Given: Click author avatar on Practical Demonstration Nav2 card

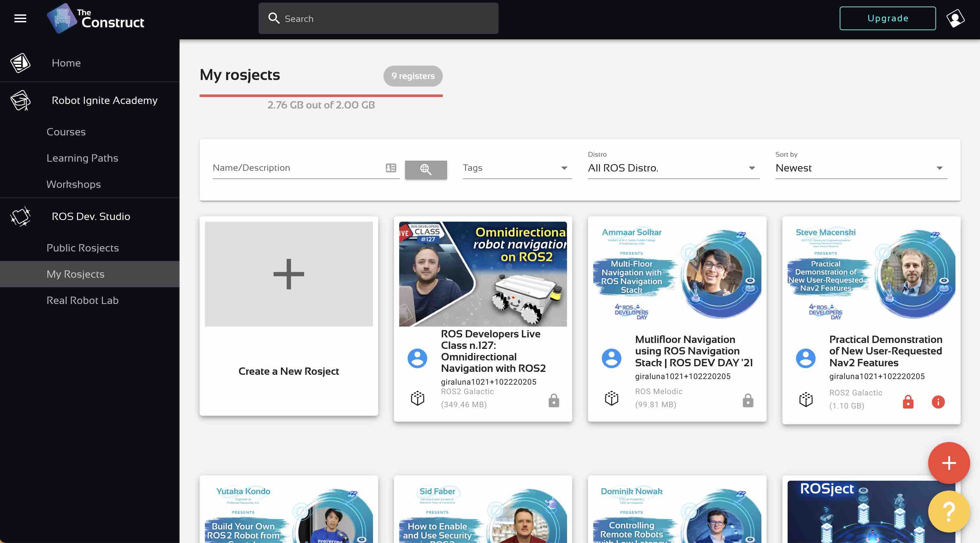Looking at the screenshot, I should 805,358.
